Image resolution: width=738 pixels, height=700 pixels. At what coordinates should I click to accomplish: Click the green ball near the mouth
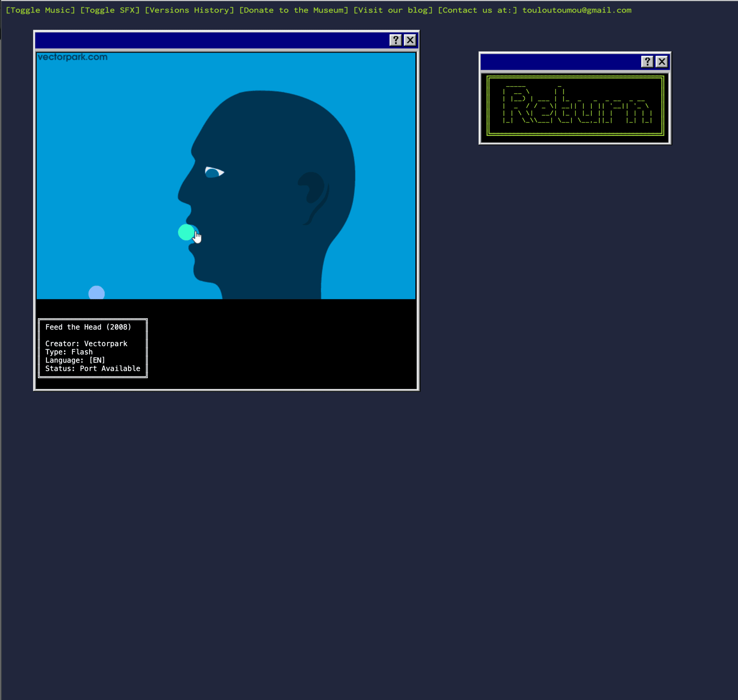pos(185,233)
